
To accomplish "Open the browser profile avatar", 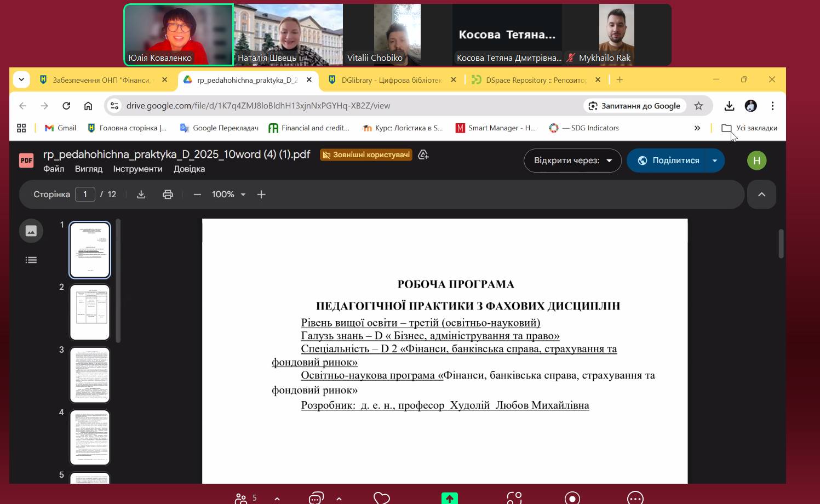I will tap(750, 106).
